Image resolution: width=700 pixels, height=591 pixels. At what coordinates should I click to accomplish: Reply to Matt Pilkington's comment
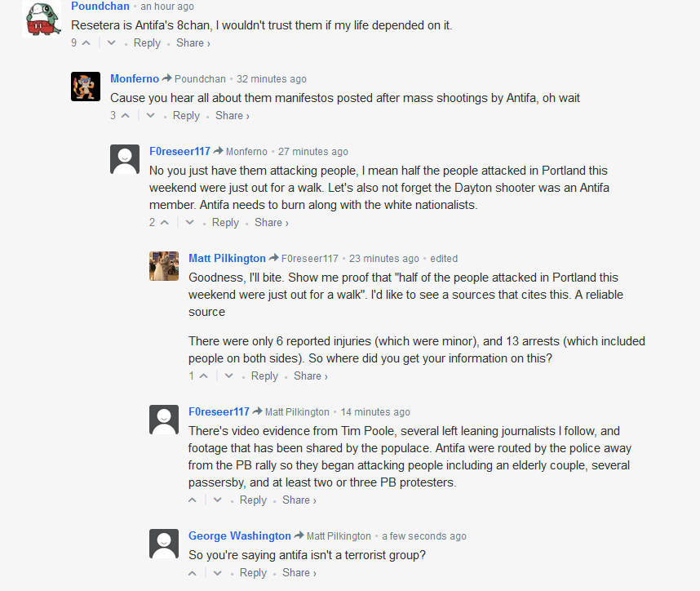[264, 376]
